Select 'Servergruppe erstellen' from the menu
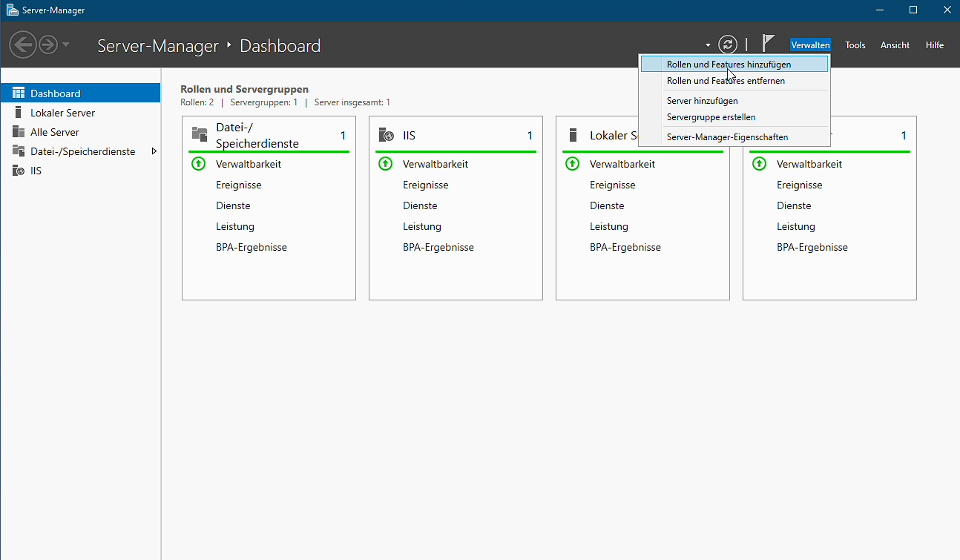960x560 pixels. pos(734,117)
